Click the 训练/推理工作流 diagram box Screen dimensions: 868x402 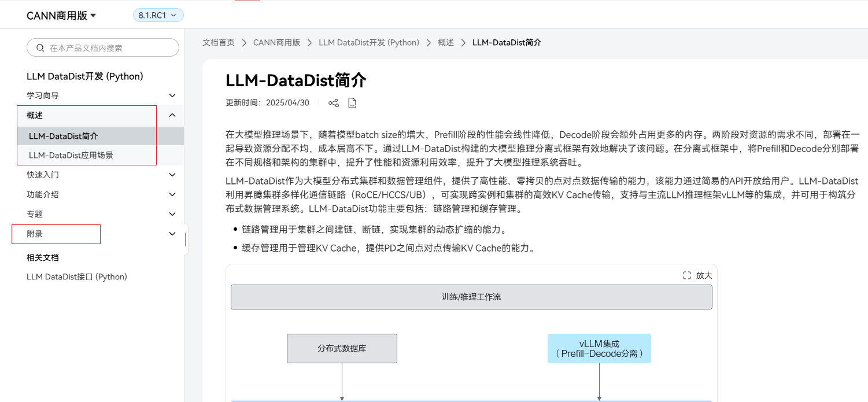coord(471,297)
